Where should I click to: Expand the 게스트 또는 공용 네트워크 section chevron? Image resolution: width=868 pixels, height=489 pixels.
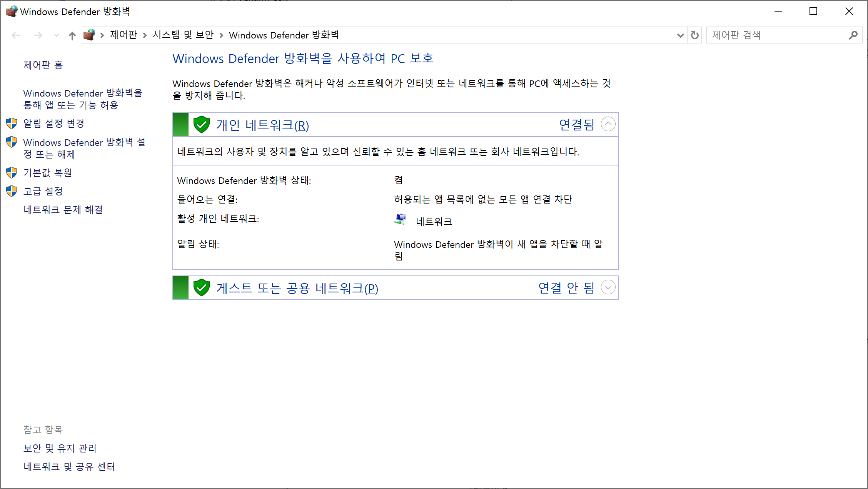(608, 287)
